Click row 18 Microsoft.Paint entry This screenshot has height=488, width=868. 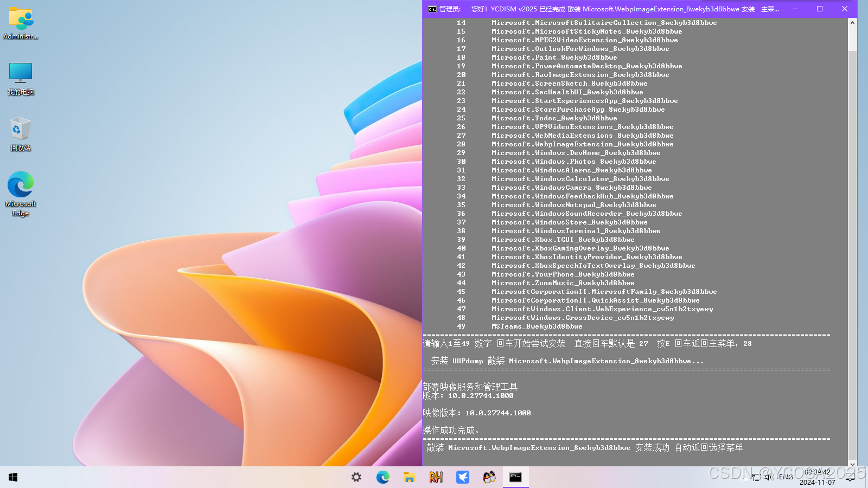(537, 57)
